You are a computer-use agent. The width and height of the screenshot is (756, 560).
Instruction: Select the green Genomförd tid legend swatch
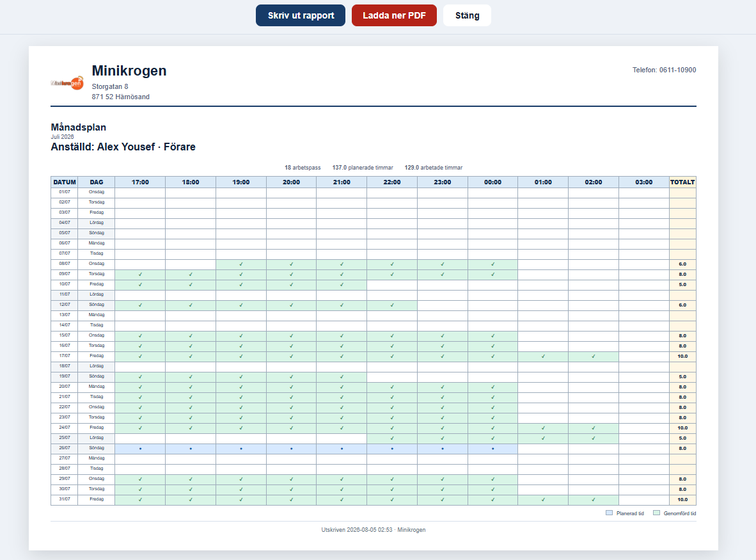click(x=656, y=513)
